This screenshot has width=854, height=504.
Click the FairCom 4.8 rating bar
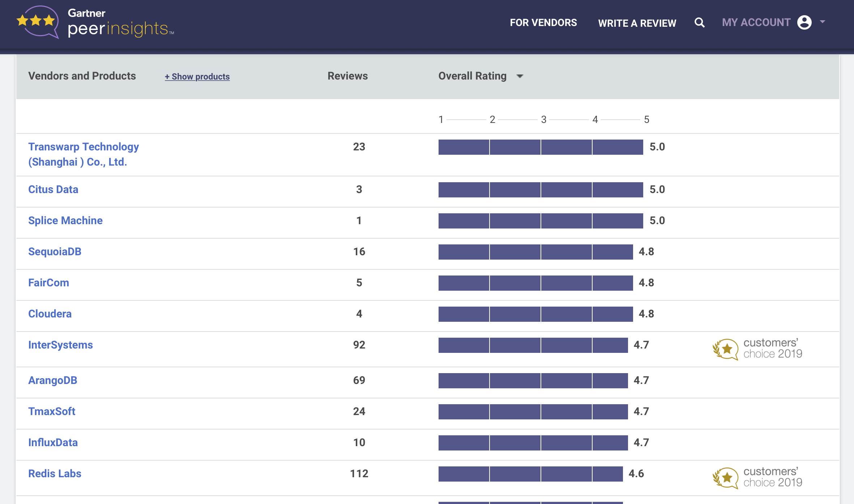point(535,283)
